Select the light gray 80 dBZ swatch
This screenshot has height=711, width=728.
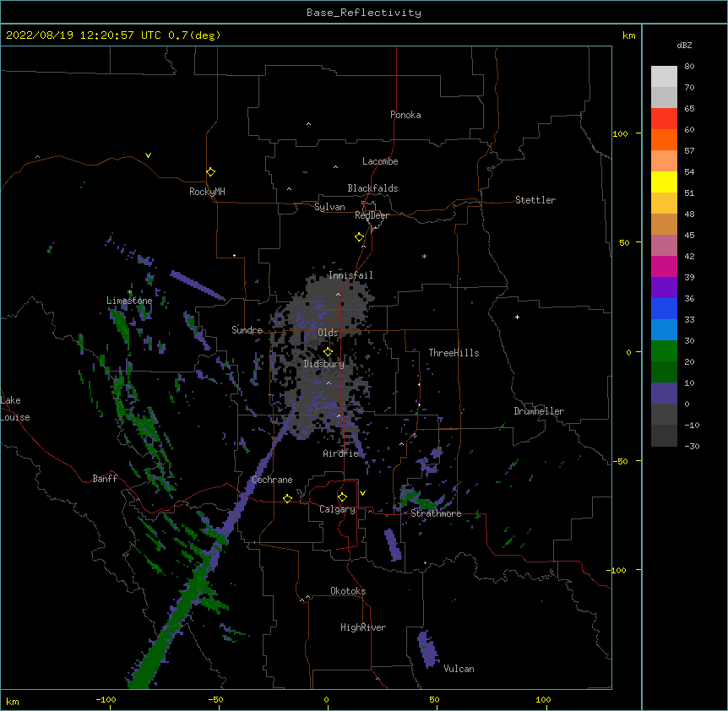(664, 77)
